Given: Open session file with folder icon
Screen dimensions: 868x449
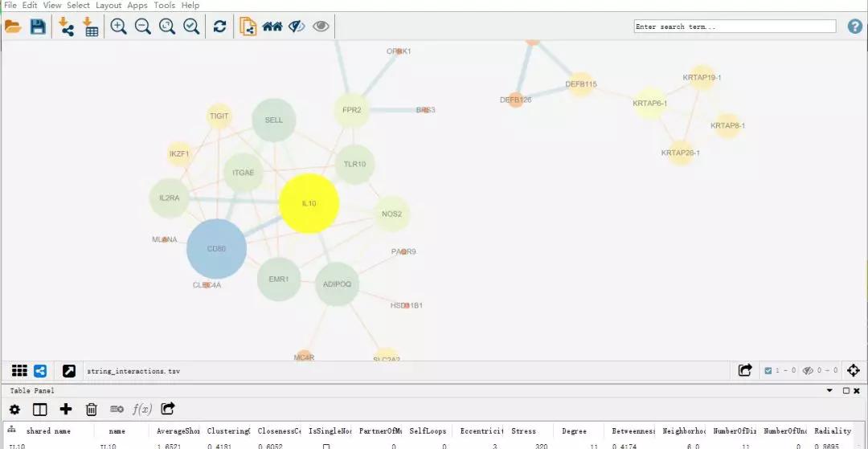Looking at the screenshot, I should [12, 26].
